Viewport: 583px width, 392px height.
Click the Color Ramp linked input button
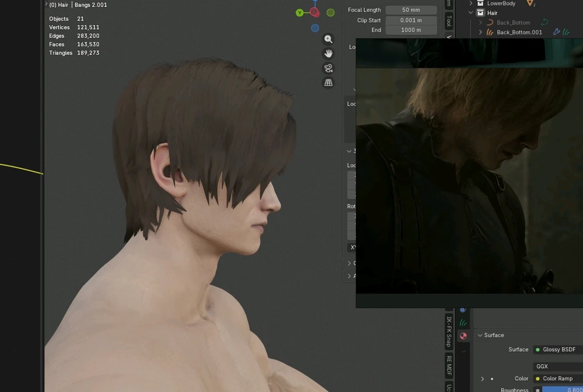pyautogui.click(x=558, y=379)
